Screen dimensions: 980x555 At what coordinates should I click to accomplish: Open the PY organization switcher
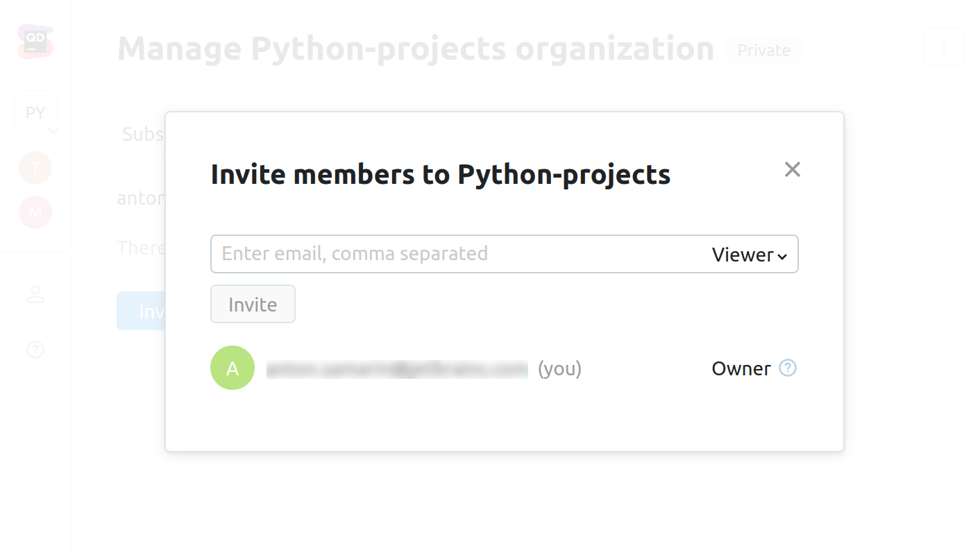(35, 112)
